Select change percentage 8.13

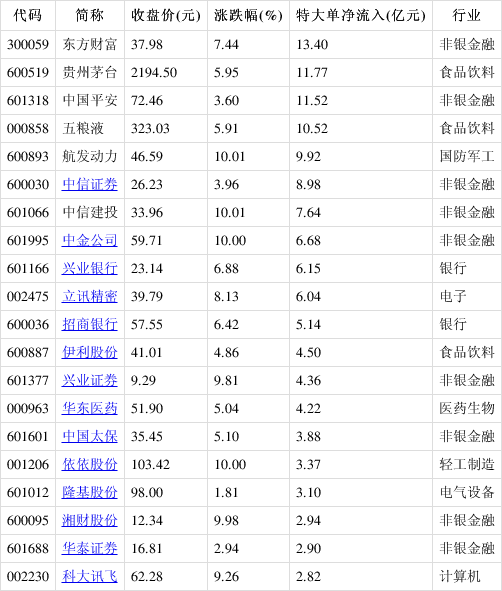pyautogui.click(x=226, y=296)
